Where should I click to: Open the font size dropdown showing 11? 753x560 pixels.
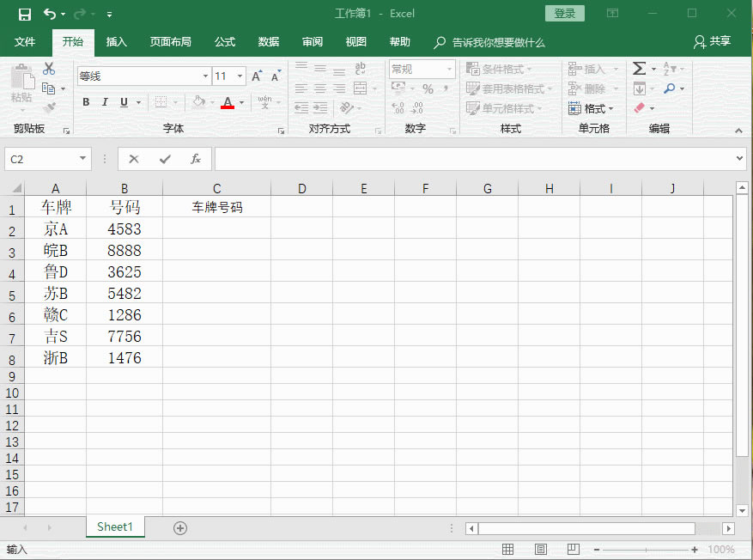[240, 76]
